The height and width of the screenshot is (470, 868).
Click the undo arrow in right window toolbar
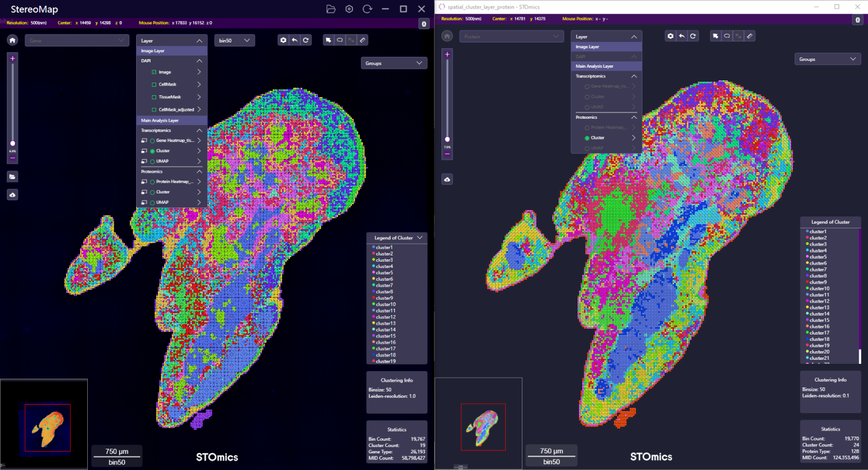[x=681, y=36]
